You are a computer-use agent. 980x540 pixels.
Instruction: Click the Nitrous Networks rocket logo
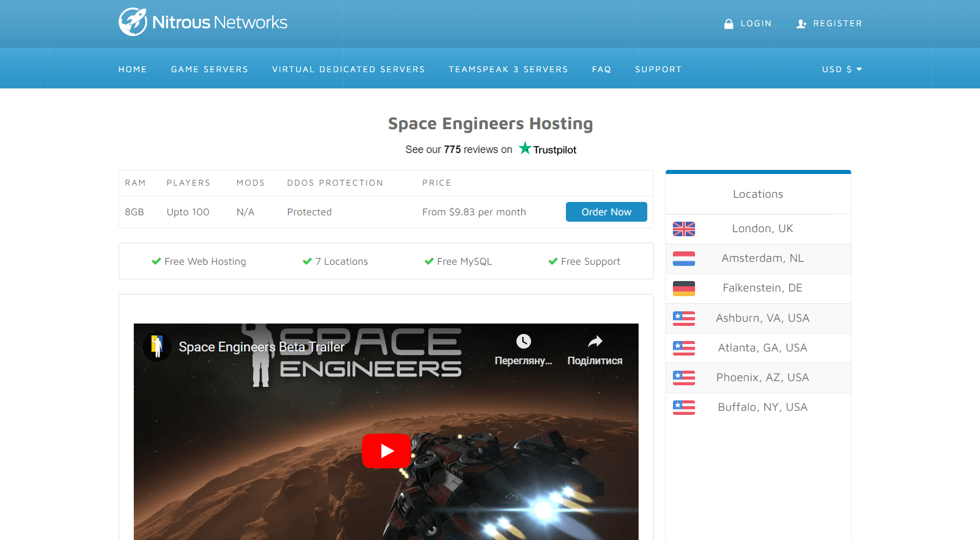pos(133,22)
